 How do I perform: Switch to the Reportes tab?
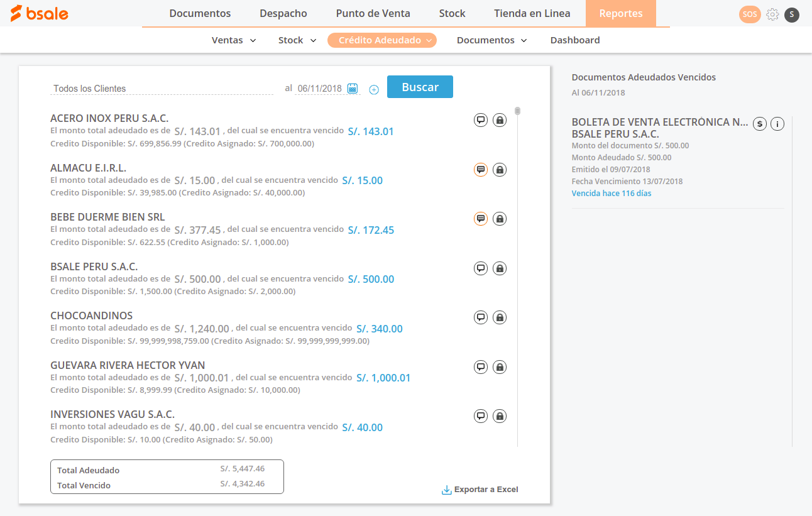(620, 13)
